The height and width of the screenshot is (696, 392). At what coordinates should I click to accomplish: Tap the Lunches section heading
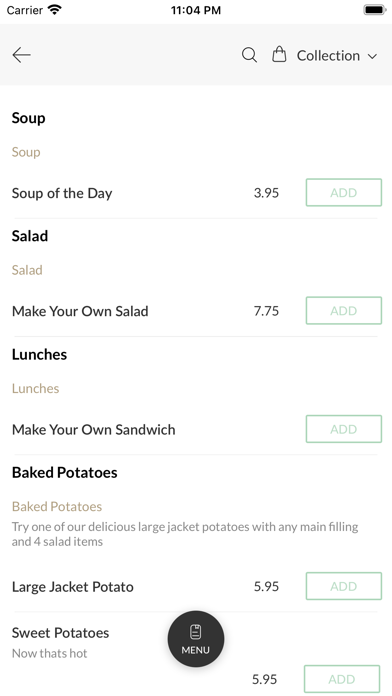tap(39, 354)
